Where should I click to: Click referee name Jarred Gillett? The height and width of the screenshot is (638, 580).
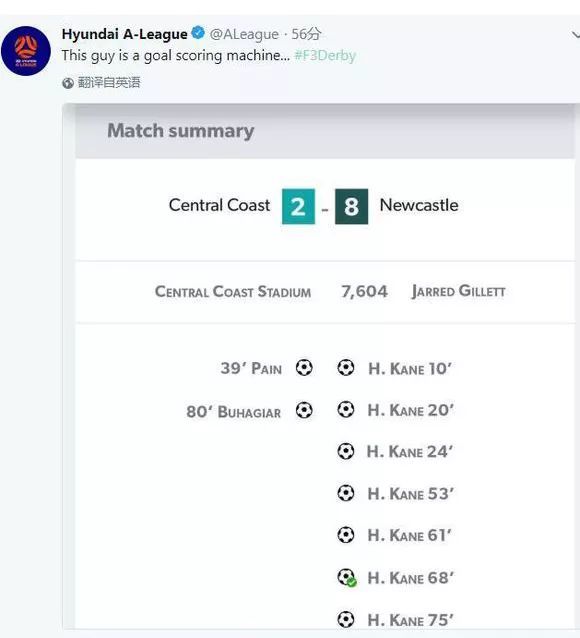pos(458,291)
